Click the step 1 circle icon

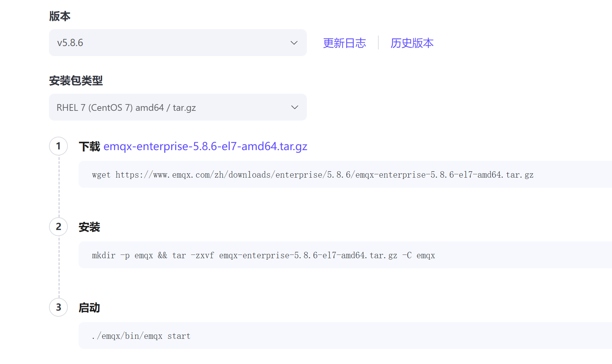coord(58,146)
